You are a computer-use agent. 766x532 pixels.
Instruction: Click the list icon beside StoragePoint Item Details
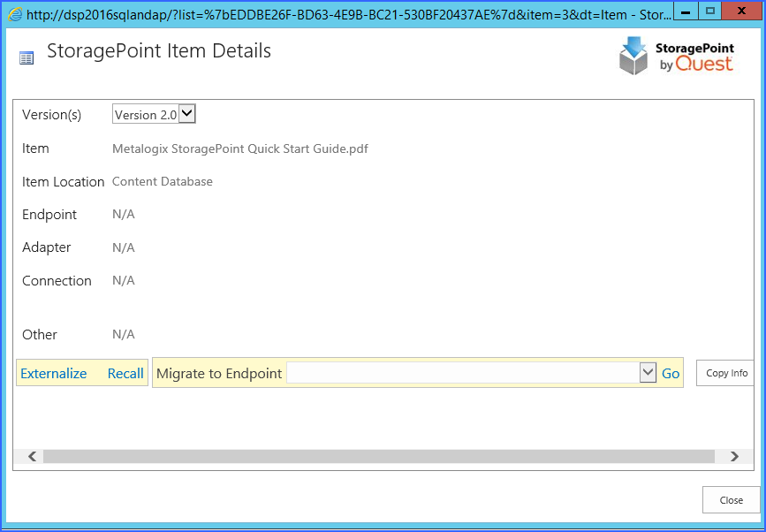pyautogui.click(x=27, y=58)
